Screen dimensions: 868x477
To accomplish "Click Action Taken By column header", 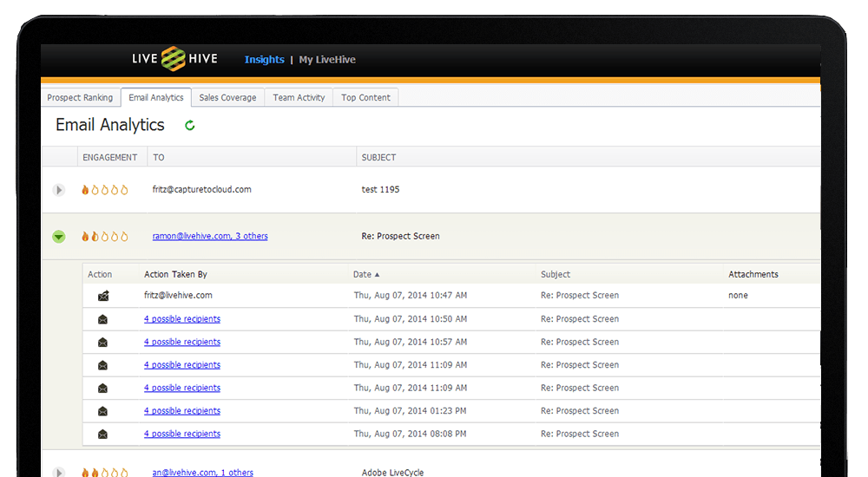I will coord(175,274).
